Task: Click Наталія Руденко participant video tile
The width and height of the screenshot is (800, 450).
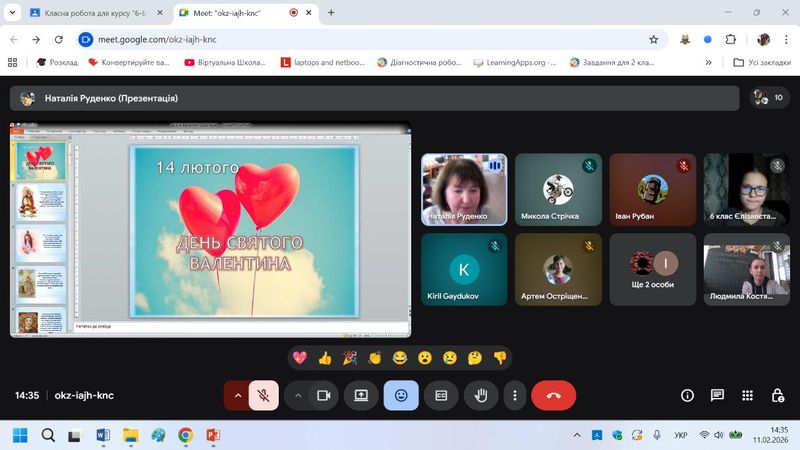Action: pos(464,189)
